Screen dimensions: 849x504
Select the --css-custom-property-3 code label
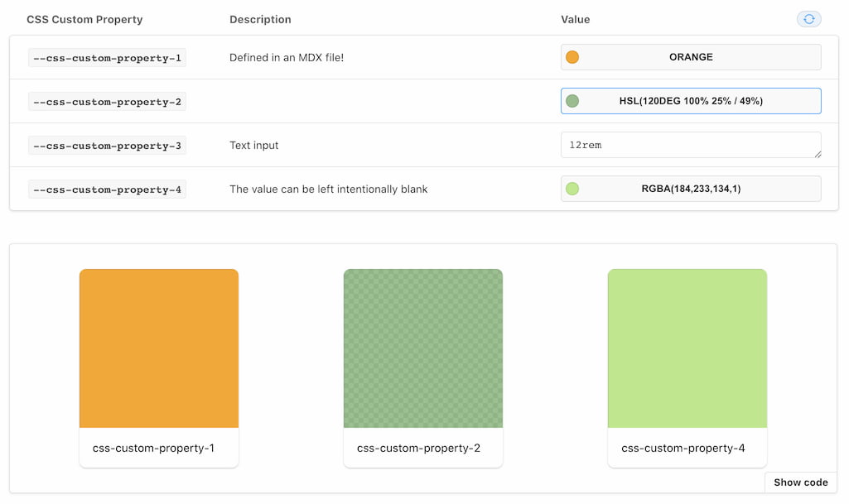[107, 145]
